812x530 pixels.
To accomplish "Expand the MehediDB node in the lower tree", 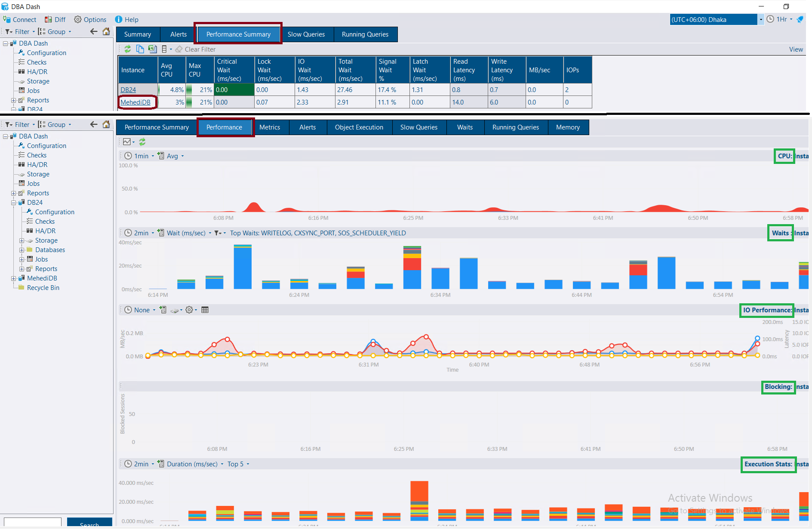I will [x=13, y=278].
